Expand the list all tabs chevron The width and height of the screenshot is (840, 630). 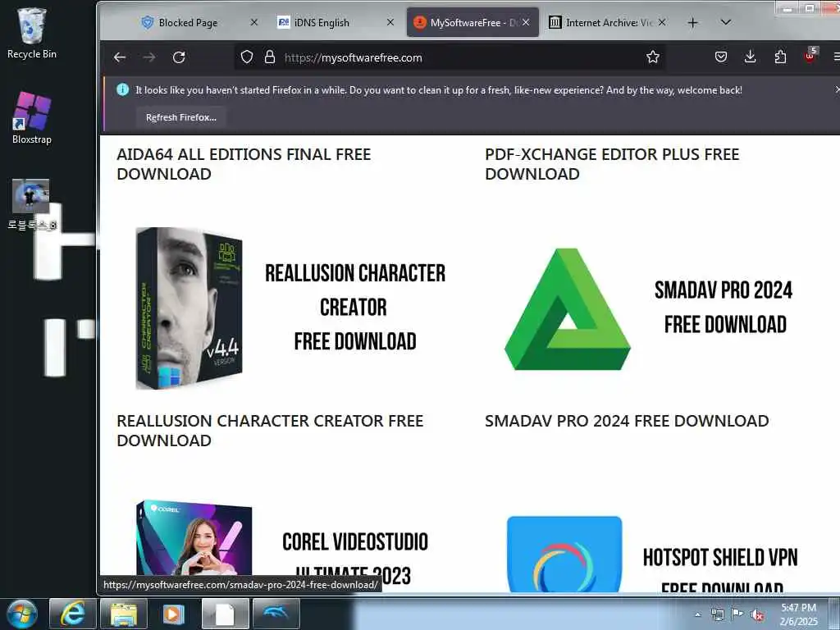point(726,22)
